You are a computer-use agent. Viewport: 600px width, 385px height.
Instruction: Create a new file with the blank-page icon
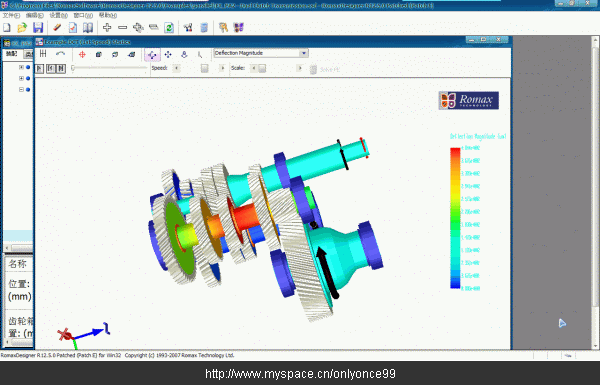coord(7,28)
